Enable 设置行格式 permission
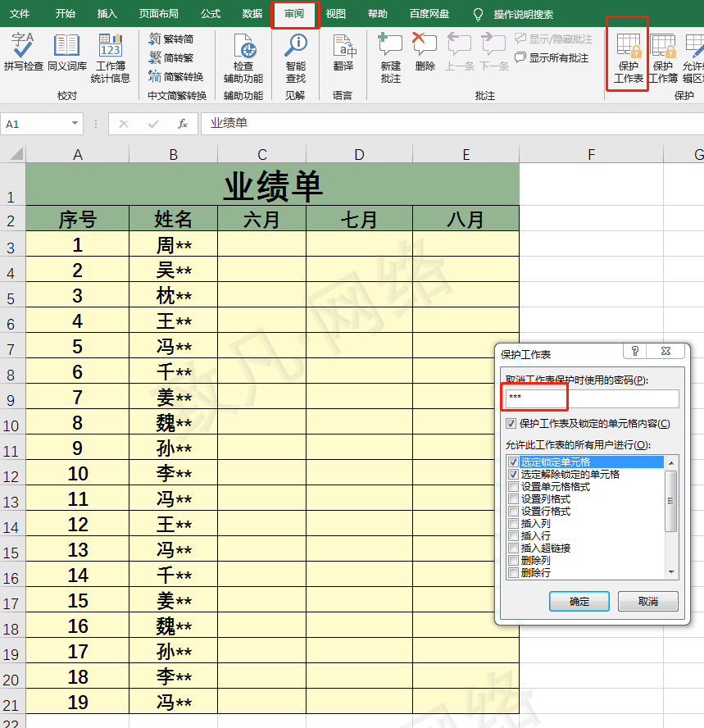The width and height of the screenshot is (704, 728). click(x=513, y=512)
